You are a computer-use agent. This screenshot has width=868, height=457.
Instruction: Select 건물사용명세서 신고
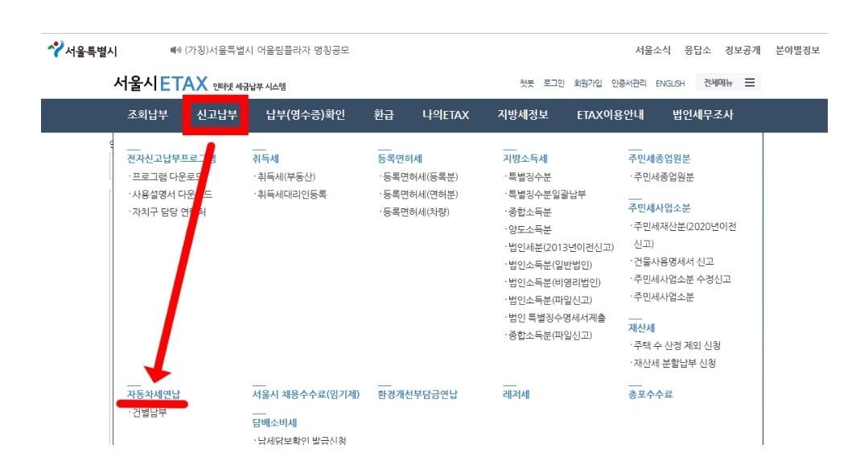point(672,261)
